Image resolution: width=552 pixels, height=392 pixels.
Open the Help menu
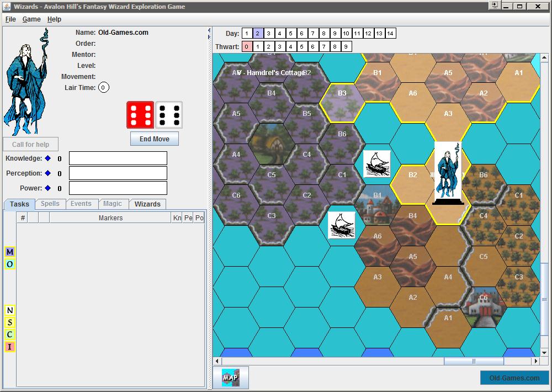[54, 19]
